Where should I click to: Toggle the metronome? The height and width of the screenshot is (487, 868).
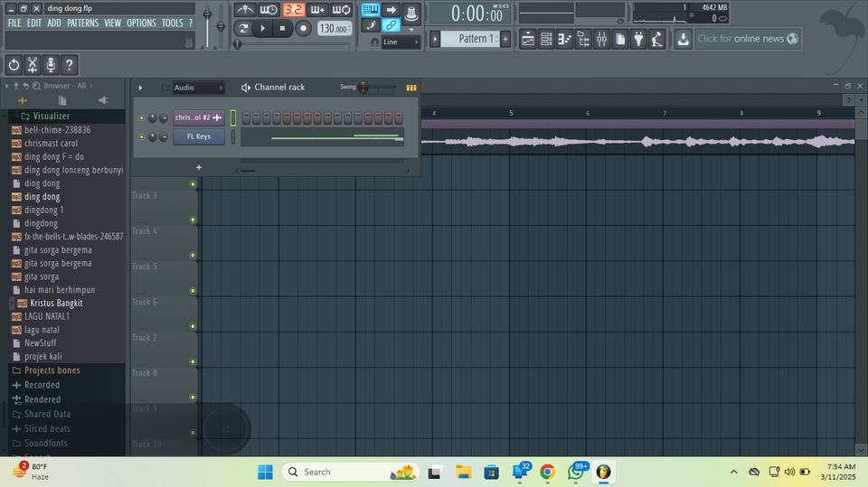(244, 9)
